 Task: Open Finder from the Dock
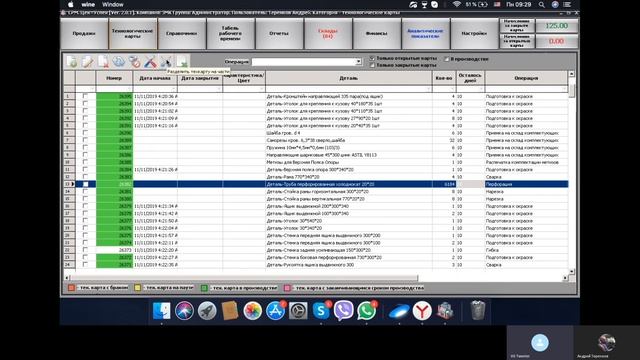(x=162, y=311)
